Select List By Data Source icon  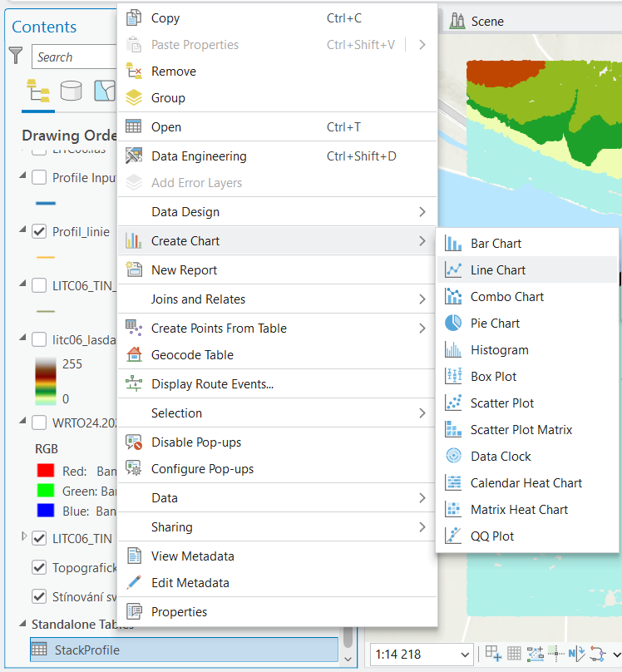click(72, 91)
